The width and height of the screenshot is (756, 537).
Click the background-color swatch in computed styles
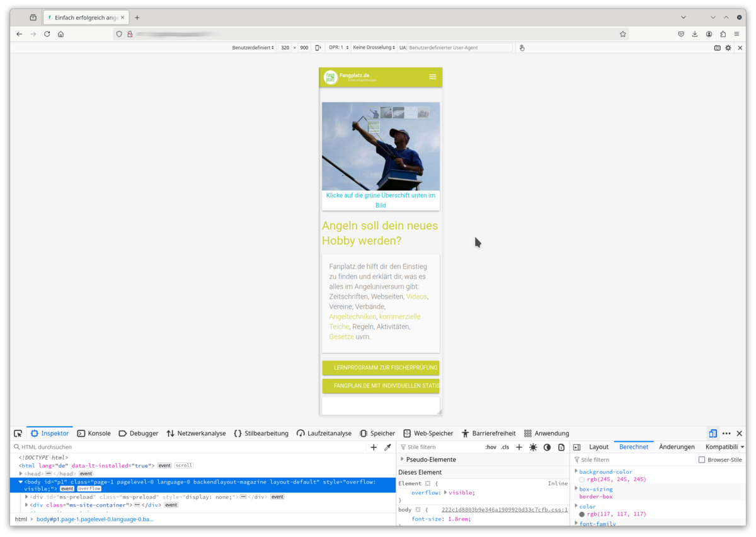point(582,480)
